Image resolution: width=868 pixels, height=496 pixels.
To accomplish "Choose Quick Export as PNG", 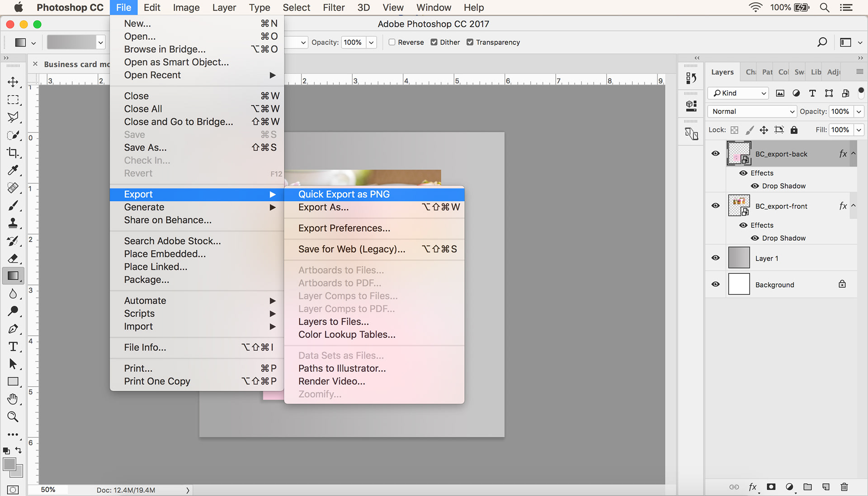I will [374, 194].
